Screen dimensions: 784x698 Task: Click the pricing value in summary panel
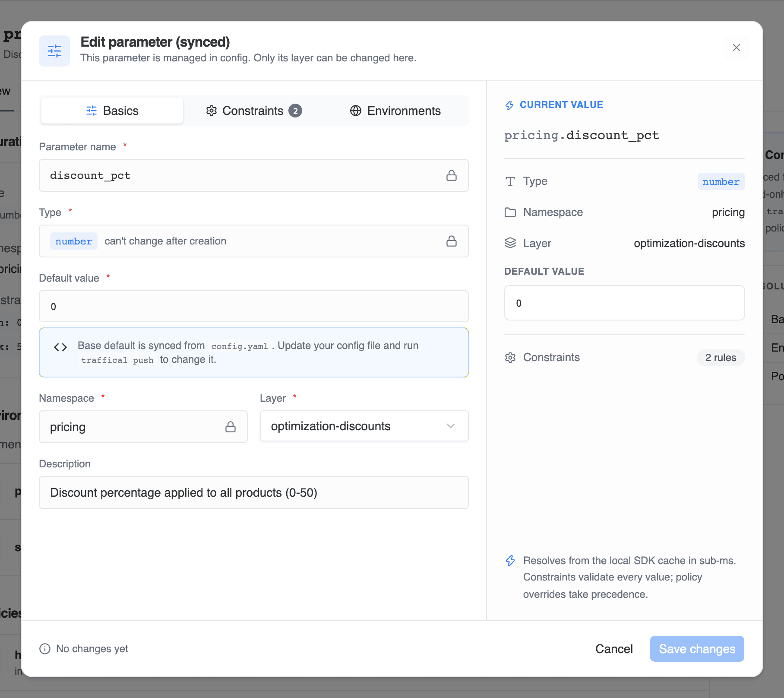(x=728, y=212)
